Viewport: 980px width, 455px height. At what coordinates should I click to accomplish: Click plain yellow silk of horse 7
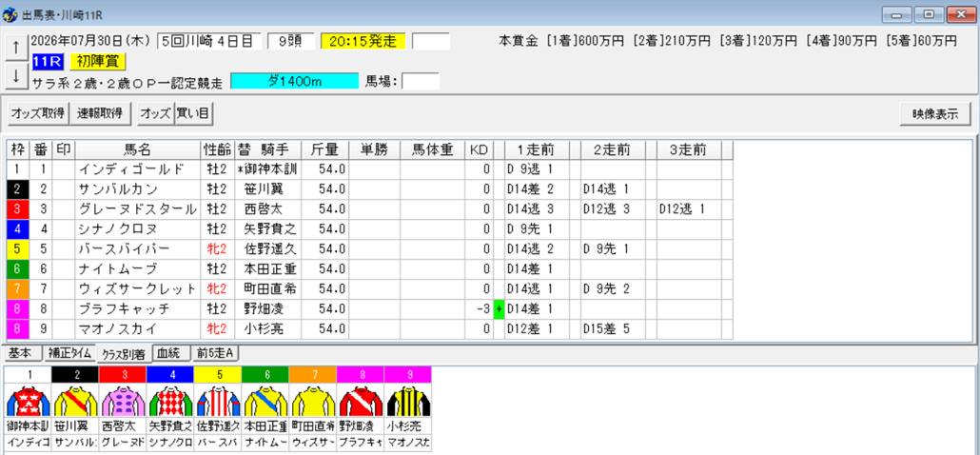(312, 402)
